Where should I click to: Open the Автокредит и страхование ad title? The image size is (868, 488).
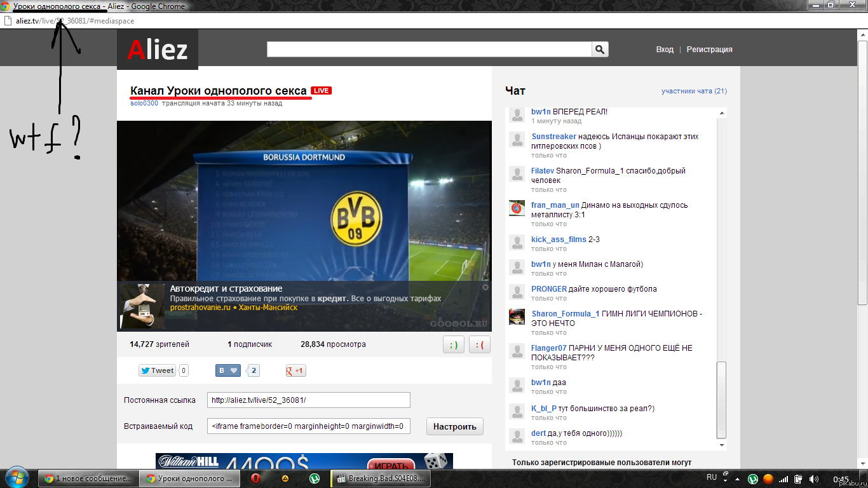pyautogui.click(x=226, y=288)
